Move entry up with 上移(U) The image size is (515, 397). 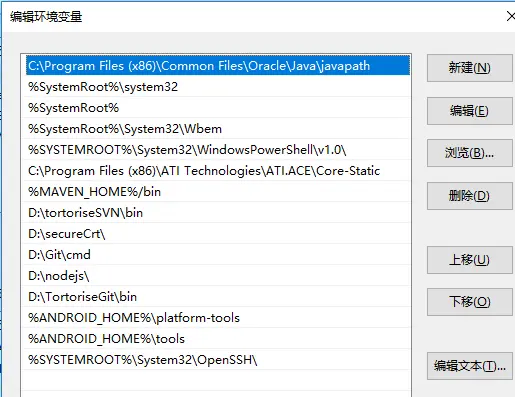point(469,260)
